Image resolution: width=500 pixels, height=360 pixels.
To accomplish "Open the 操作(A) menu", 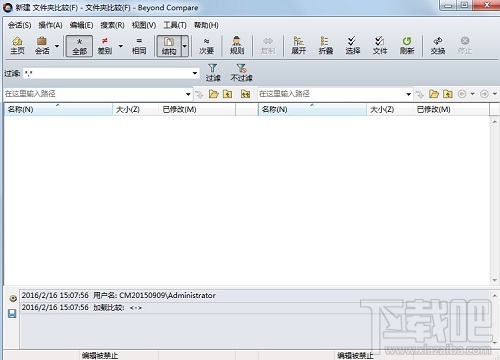I will 50,25.
